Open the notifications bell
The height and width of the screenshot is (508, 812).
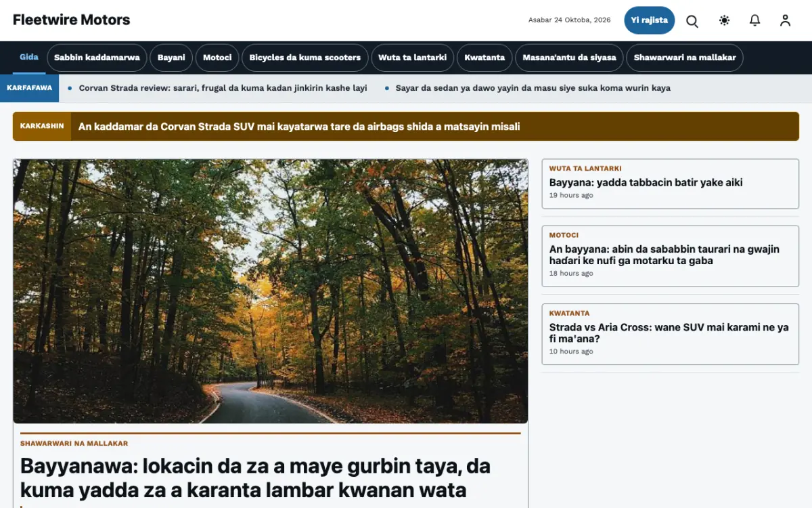754,20
